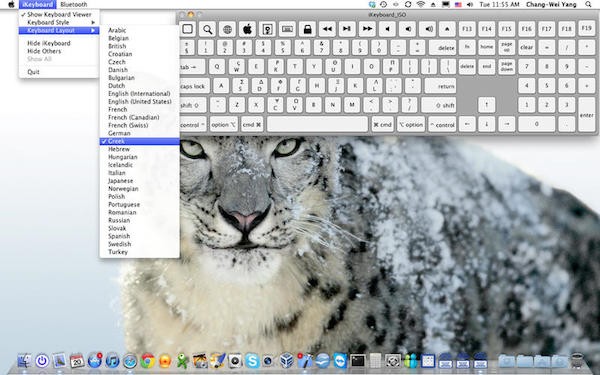Click the play/pause media key
The image size is (600, 375).
[x=347, y=29]
